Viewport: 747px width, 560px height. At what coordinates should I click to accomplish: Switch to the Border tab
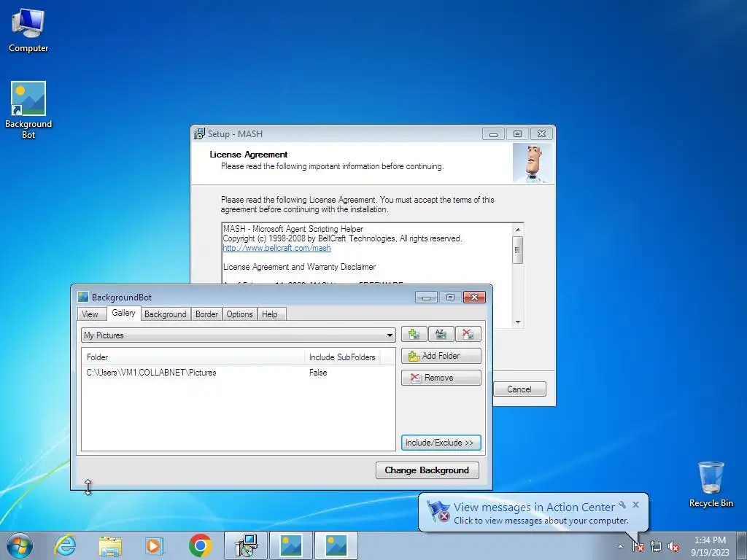click(x=206, y=314)
